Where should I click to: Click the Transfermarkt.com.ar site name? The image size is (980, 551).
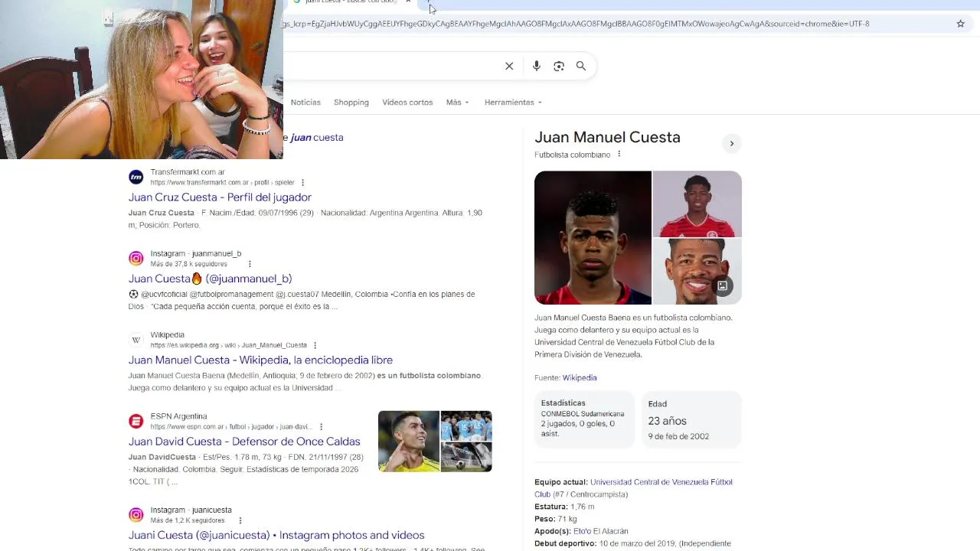tap(188, 172)
